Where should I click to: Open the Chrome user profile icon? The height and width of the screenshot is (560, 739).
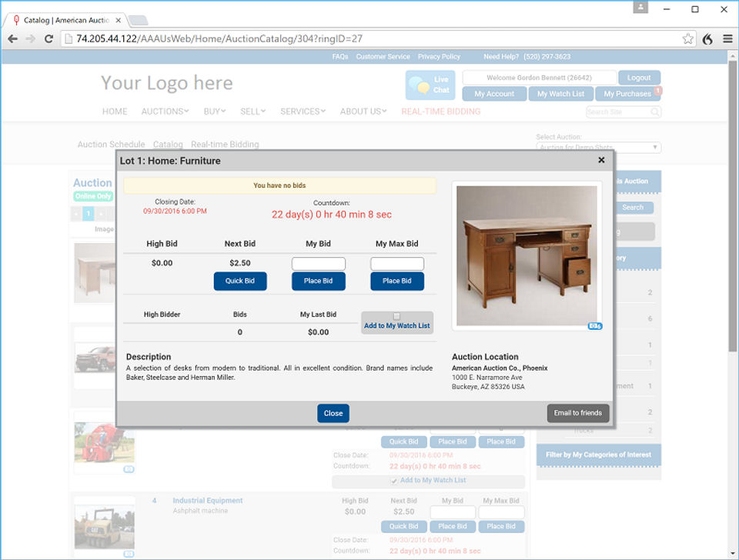pyautogui.click(x=640, y=7)
